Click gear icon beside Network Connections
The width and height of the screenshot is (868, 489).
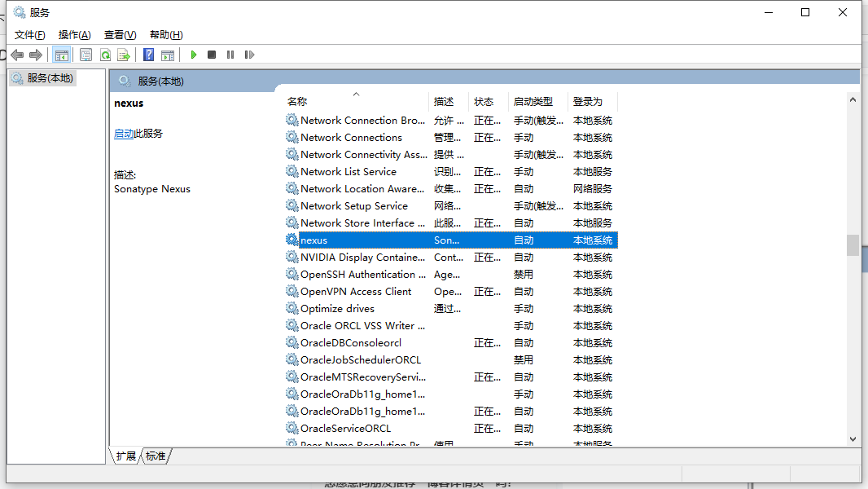point(292,137)
